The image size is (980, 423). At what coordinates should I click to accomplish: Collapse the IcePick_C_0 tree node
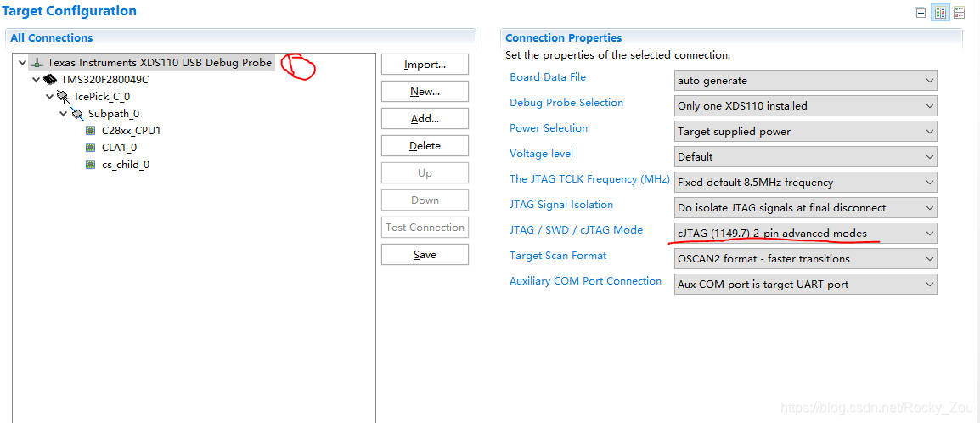tap(49, 97)
